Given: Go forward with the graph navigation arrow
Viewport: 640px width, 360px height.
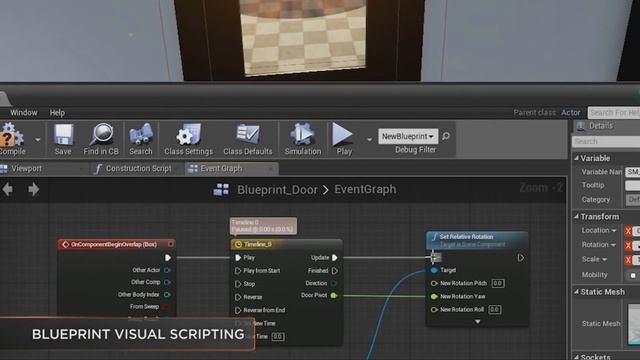Looking at the screenshot, I should tap(33, 189).
